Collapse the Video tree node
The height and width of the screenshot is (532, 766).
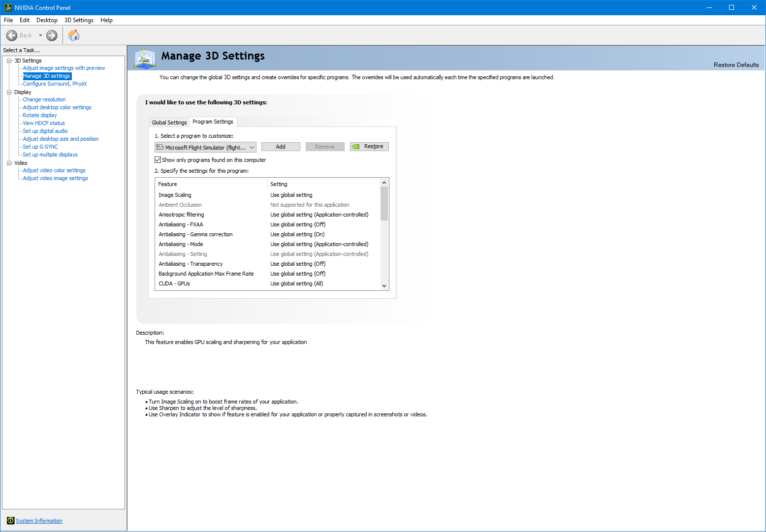coord(9,163)
